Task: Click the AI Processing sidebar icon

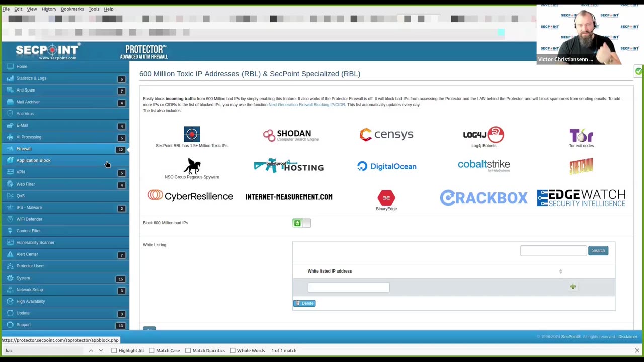Action: (x=10, y=137)
